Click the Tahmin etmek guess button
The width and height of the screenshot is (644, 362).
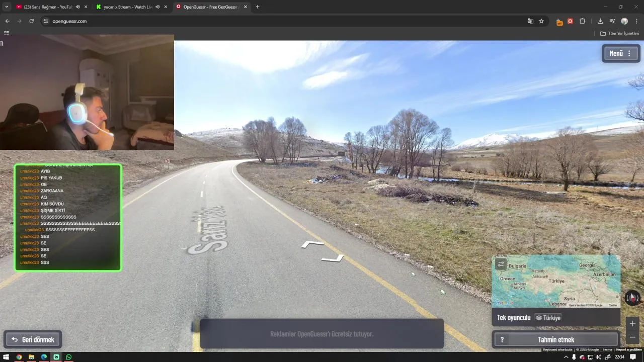pyautogui.click(x=555, y=340)
